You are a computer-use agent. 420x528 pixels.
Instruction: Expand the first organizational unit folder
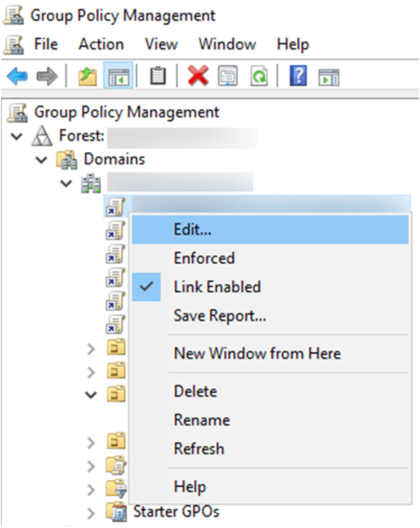pyautogui.click(x=92, y=347)
